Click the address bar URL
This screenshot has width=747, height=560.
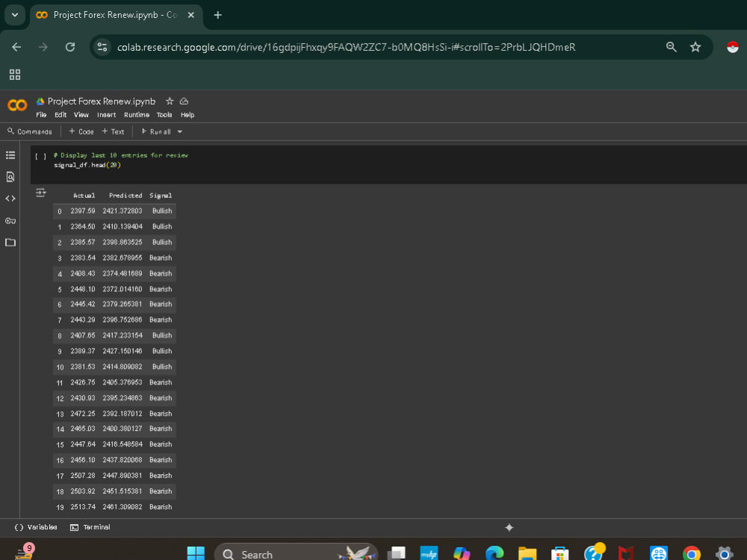tap(347, 47)
